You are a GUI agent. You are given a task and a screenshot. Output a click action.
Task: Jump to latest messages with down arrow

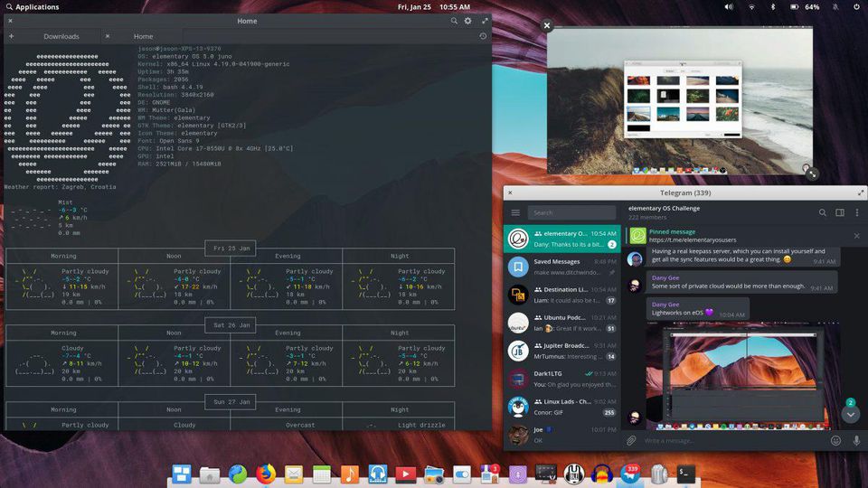(850, 414)
